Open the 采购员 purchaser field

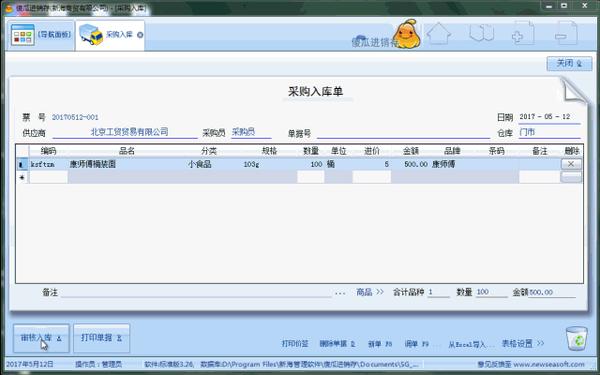251,132
